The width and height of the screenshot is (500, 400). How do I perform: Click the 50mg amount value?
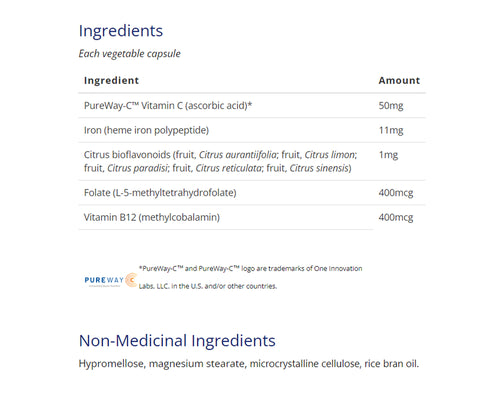click(x=391, y=106)
